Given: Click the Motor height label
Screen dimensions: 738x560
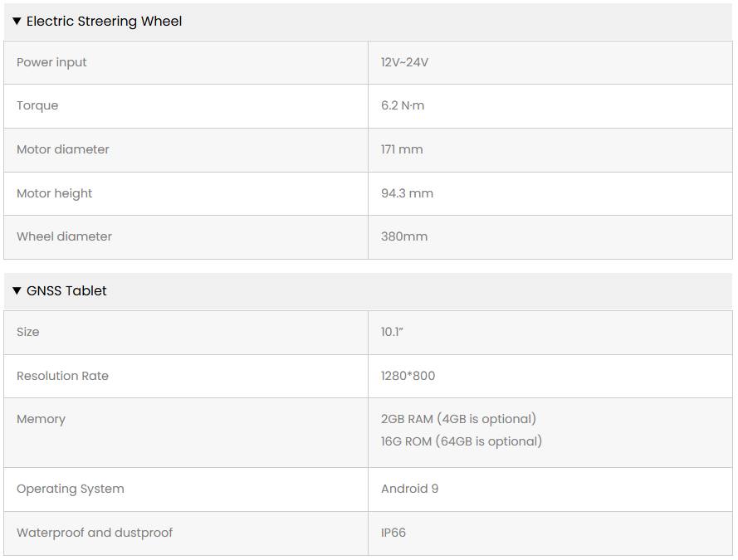Looking at the screenshot, I should pos(55,194).
